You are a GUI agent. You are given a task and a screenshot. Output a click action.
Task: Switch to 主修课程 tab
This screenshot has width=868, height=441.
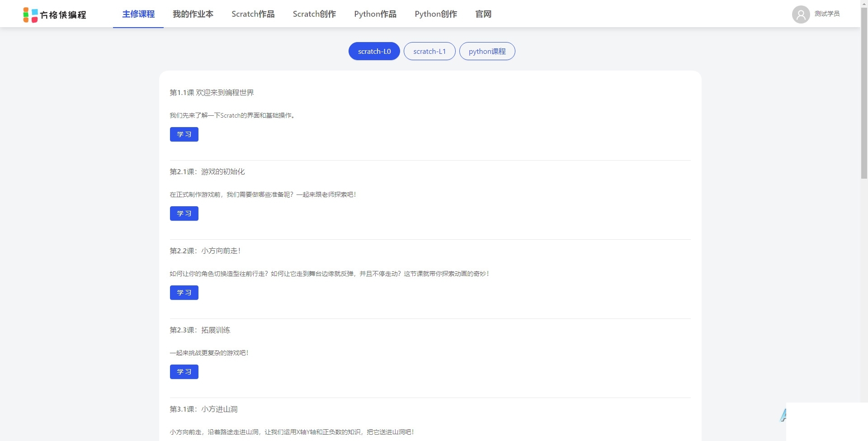(x=138, y=14)
